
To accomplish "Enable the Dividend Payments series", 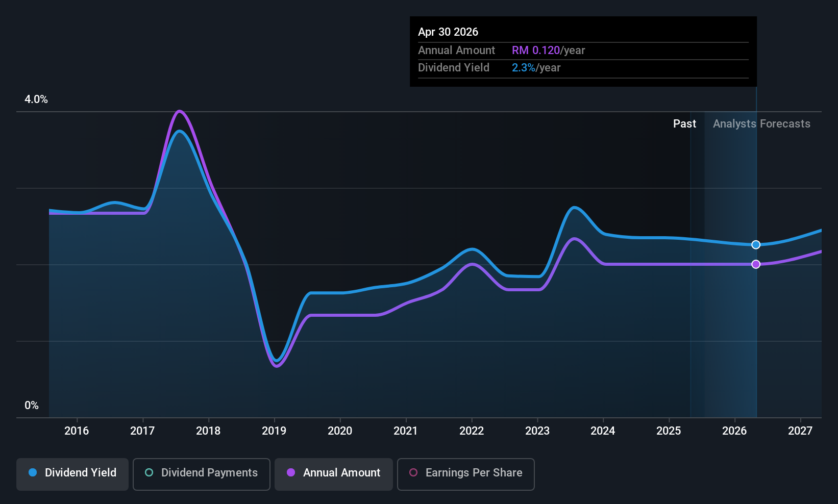I will point(201,474).
